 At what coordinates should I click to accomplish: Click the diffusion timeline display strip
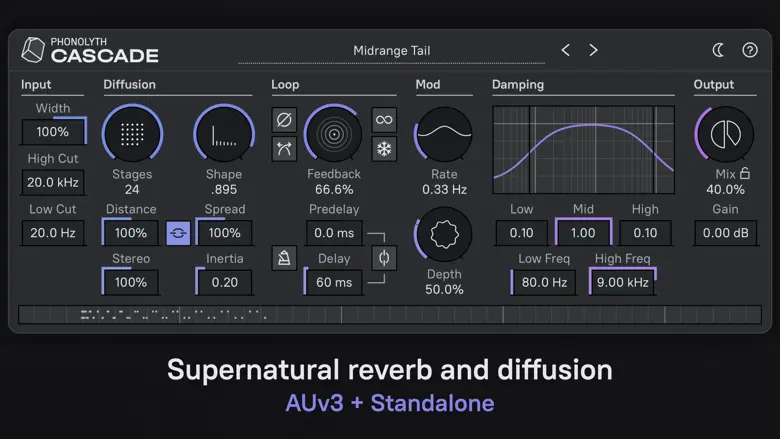(390, 315)
